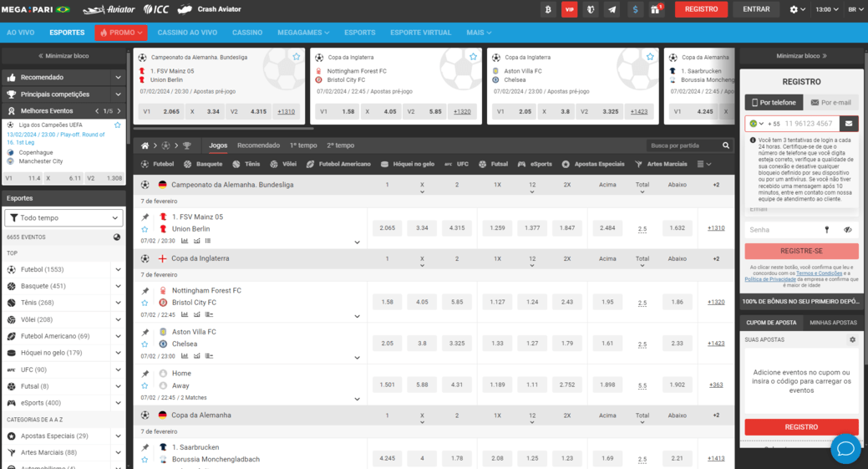Click the envelope icon beside phone number field

click(849, 124)
